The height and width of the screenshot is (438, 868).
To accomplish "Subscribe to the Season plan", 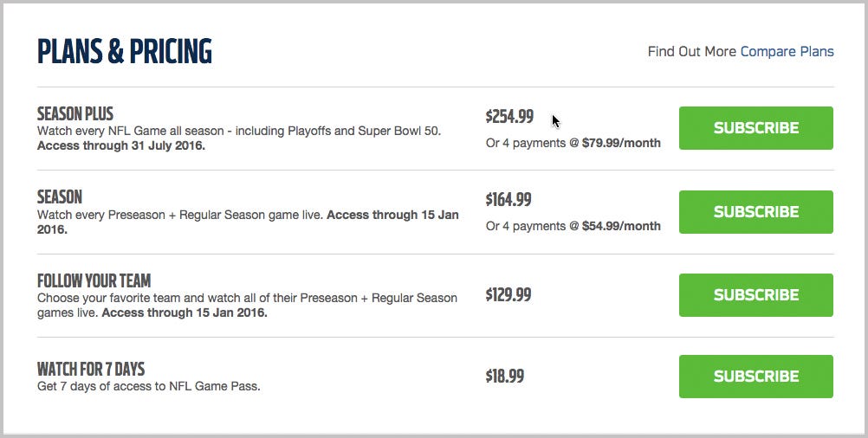I will click(x=755, y=212).
